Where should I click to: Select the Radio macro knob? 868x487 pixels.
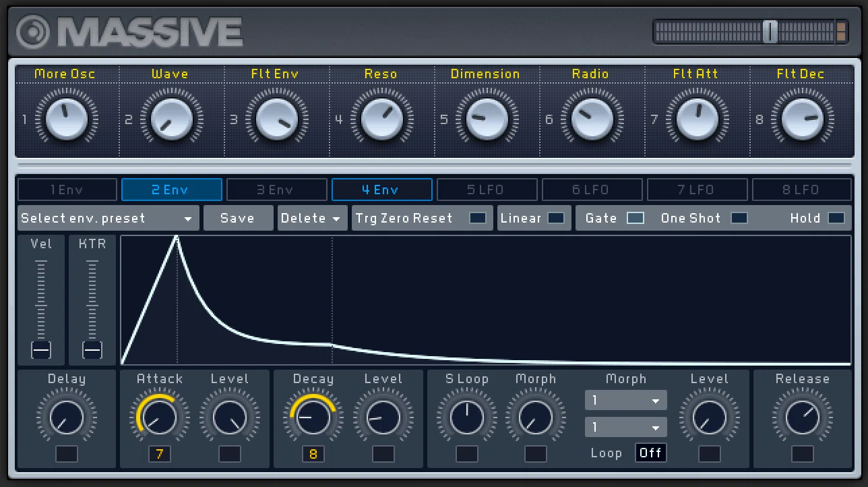pyautogui.click(x=592, y=119)
